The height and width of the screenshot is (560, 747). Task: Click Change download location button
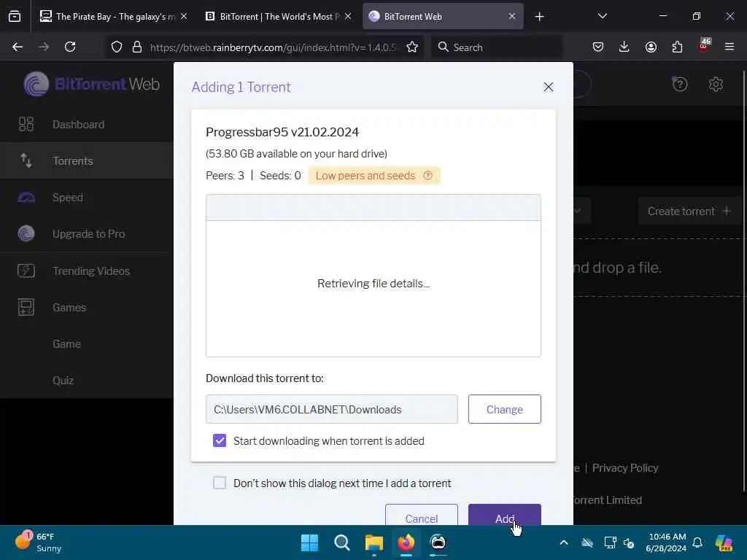[505, 409]
